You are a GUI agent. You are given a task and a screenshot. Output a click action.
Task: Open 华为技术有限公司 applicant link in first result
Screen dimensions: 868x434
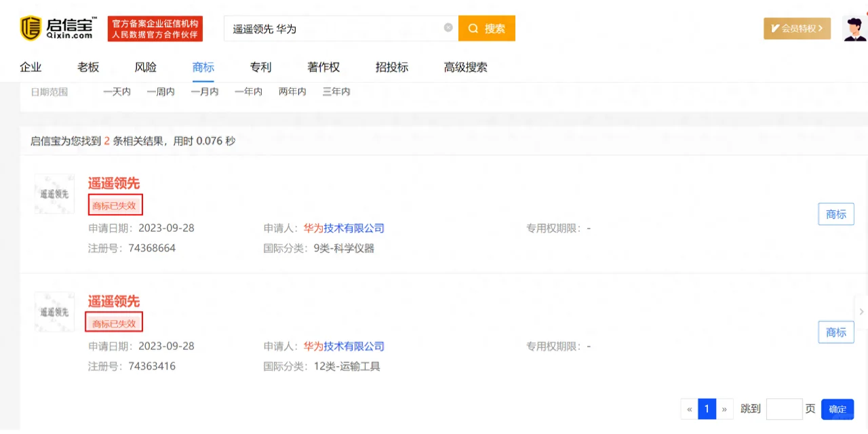pyautogui.click(x=344, y=229)
